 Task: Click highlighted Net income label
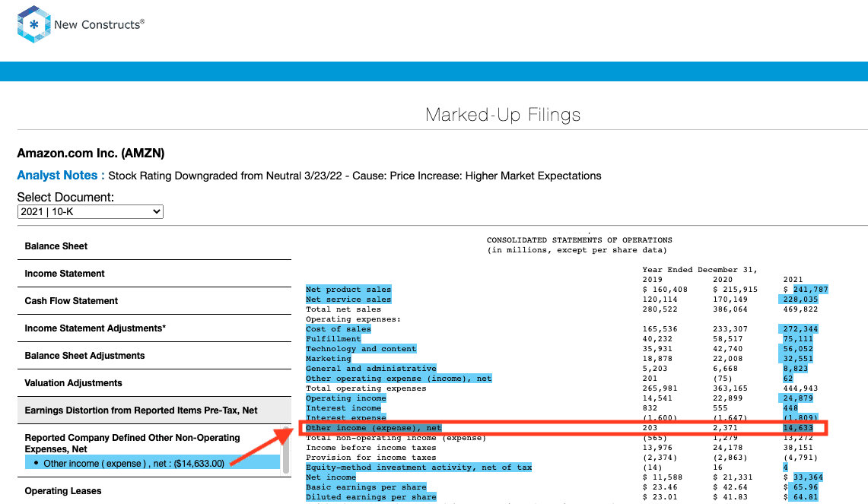click(331, 477)
